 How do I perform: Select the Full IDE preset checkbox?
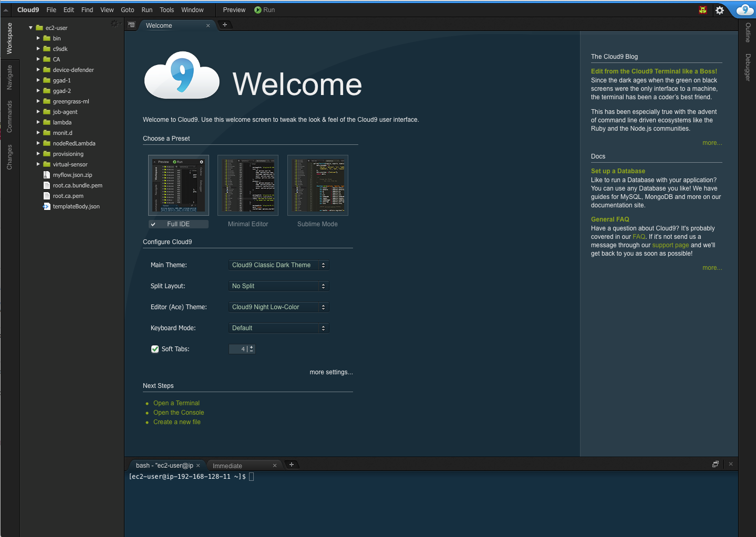click(153, 224)
